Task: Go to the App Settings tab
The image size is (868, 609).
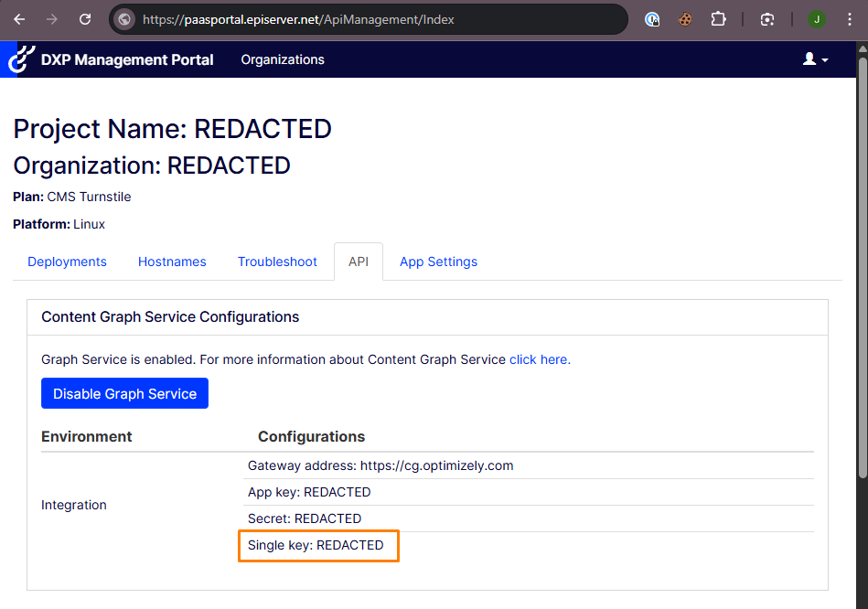Action: (438, 262)
